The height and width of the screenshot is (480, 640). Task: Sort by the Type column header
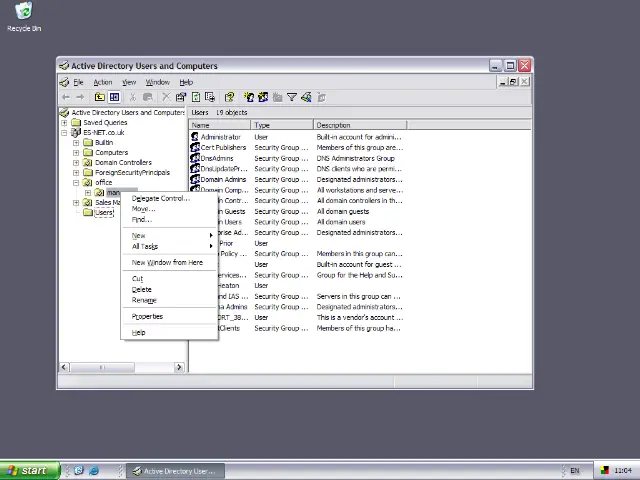coord(282,125)
